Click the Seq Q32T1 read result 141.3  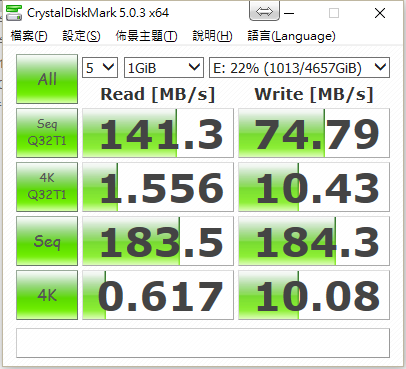click(158, 133)
